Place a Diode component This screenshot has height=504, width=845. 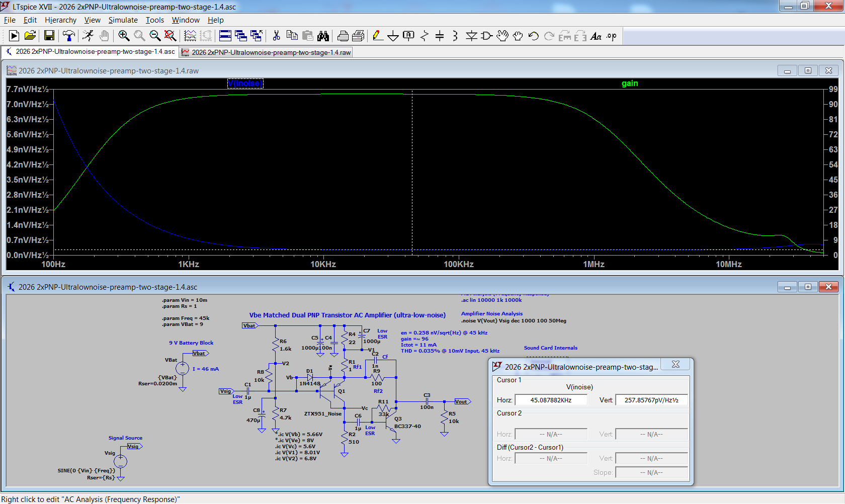[x=471, y=36]
